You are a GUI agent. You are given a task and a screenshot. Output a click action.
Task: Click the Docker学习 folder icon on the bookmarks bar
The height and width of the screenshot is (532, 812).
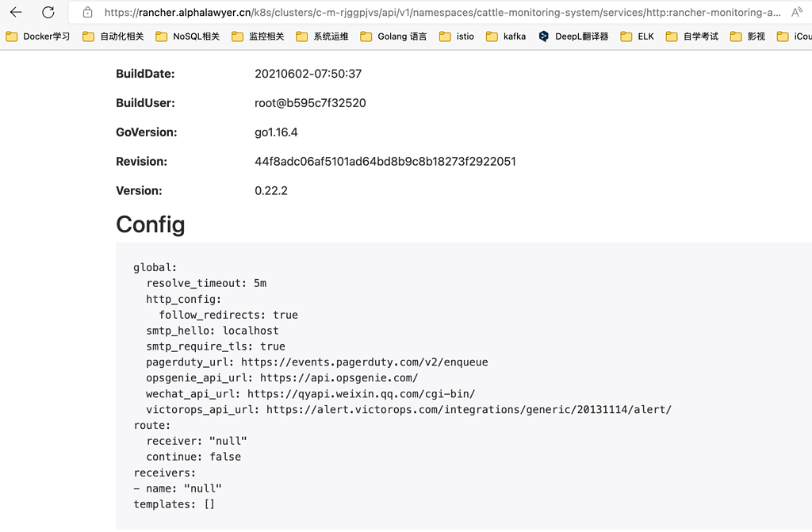point(12,36)
